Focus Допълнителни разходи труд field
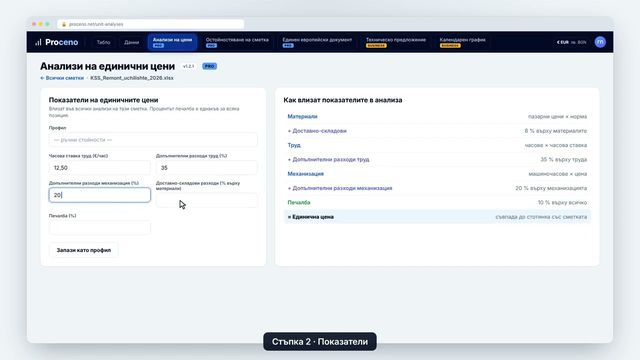Screen dimensions: 640x360 tap(207, 167)
